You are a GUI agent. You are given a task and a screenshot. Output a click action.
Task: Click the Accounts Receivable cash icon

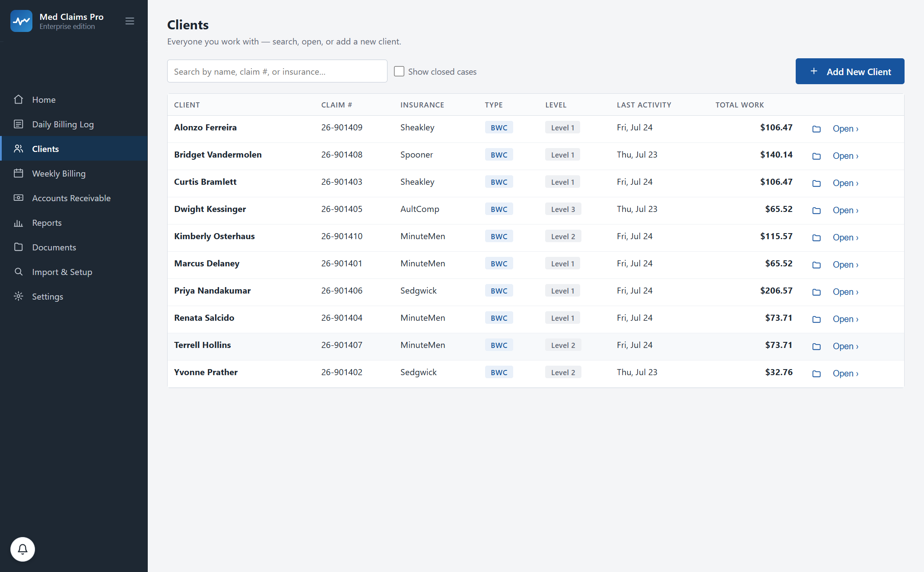18,198
